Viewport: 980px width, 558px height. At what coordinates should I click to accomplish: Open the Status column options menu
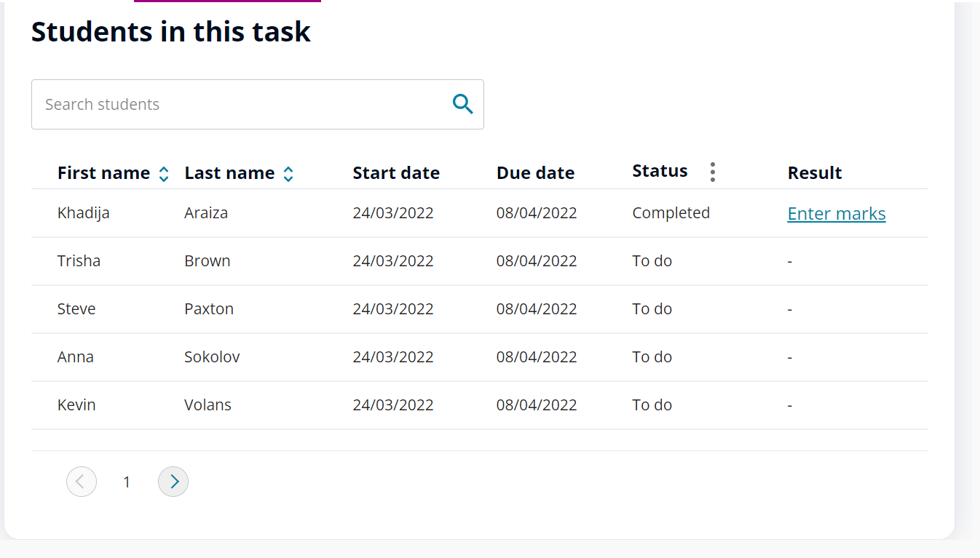[712, 172]
